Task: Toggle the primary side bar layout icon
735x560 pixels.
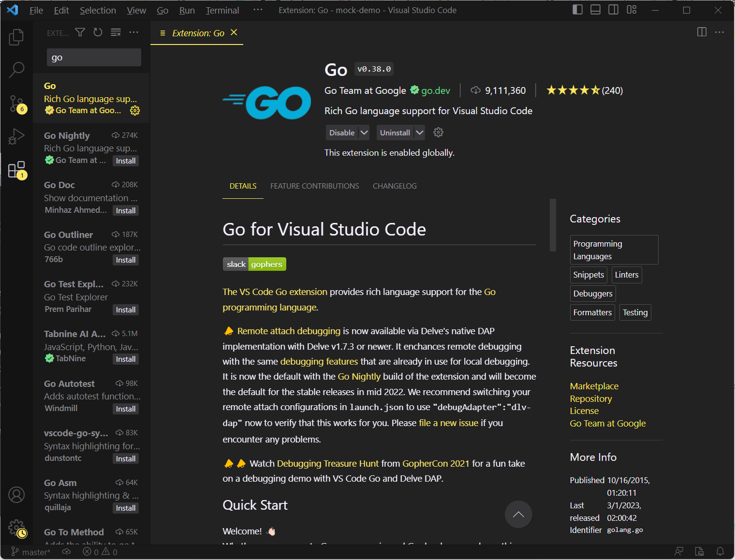Action: coord(577,10)
